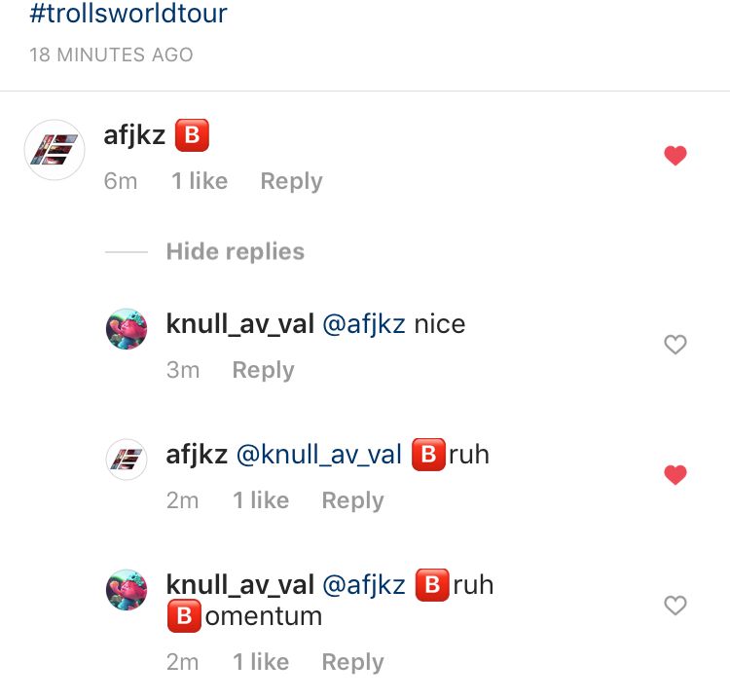This screenshot has height=700, width=730.
Task: View likes on afjkz's top comment
Action: point(200,181)
